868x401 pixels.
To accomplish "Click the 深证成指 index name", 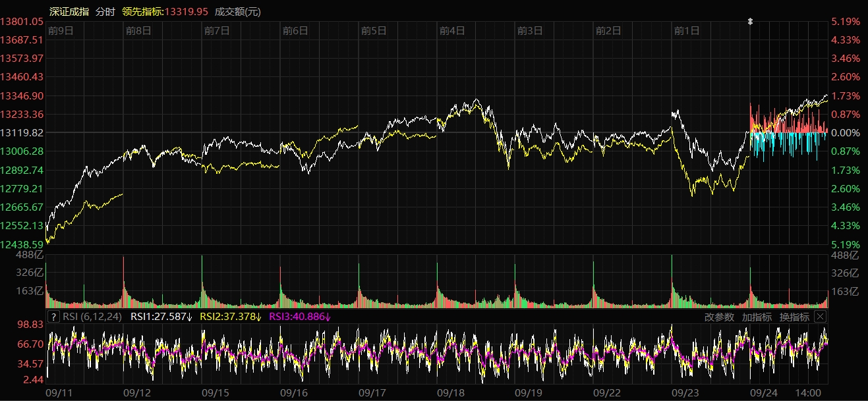I will (69, 11).
